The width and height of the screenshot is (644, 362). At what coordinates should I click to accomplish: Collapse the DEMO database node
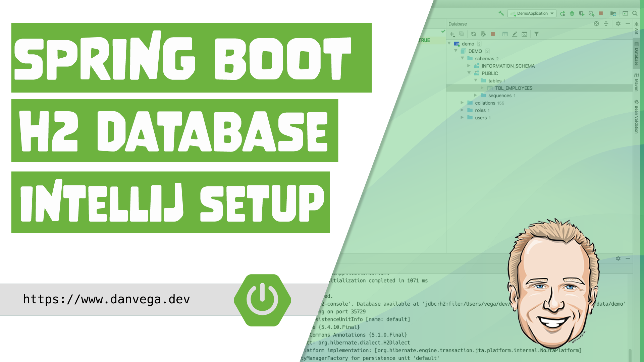456,51
